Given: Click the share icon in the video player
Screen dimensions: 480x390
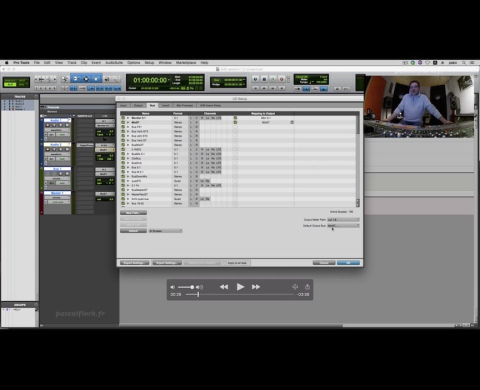Looking at the screenshot, I should tap(307, 287).
